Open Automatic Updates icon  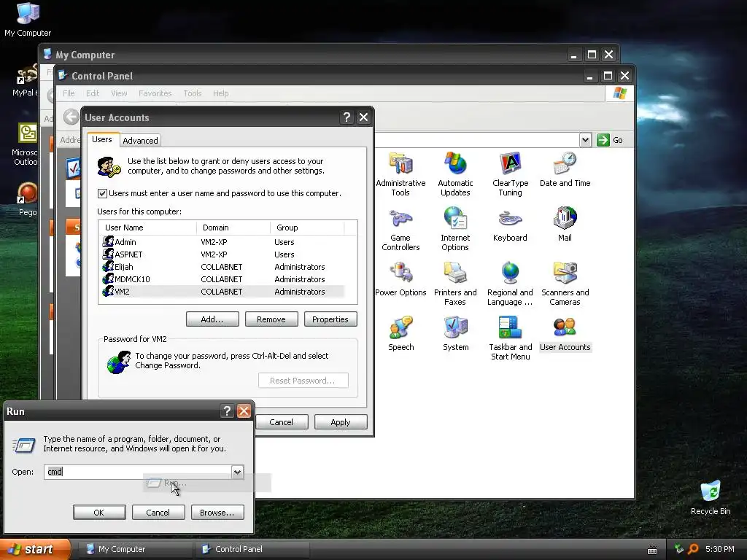tap(455, 174)
